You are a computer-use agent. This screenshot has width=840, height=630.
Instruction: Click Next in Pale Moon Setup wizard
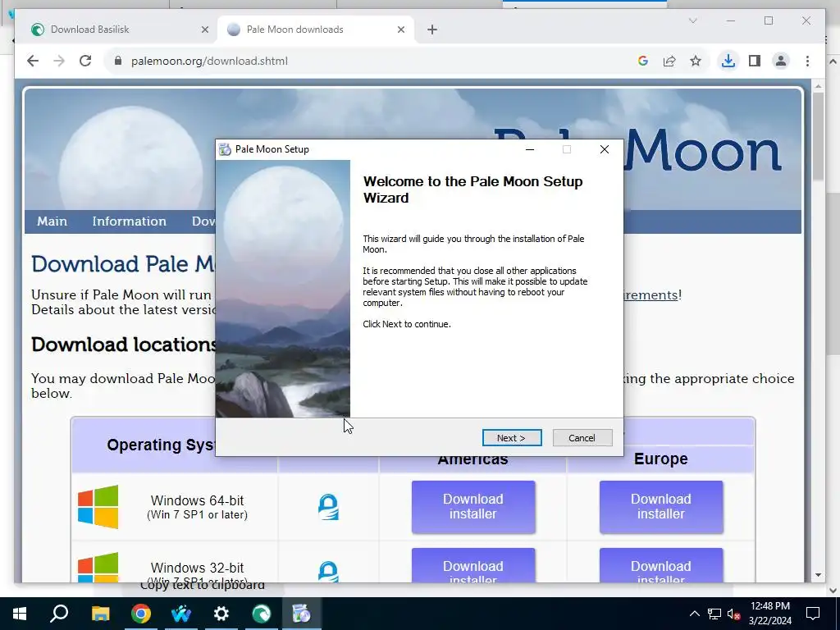pyautogui.click(x=512, y=438)
